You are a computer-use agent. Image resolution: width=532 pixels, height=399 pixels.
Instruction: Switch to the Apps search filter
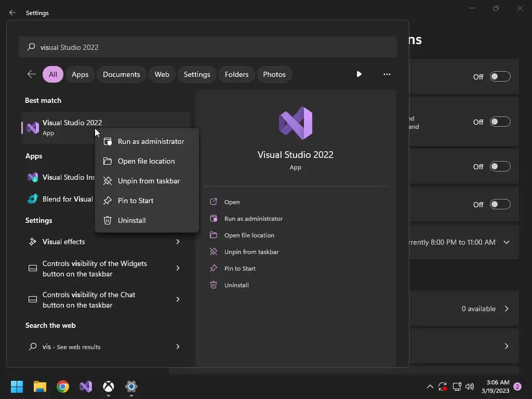pos(80,74)
